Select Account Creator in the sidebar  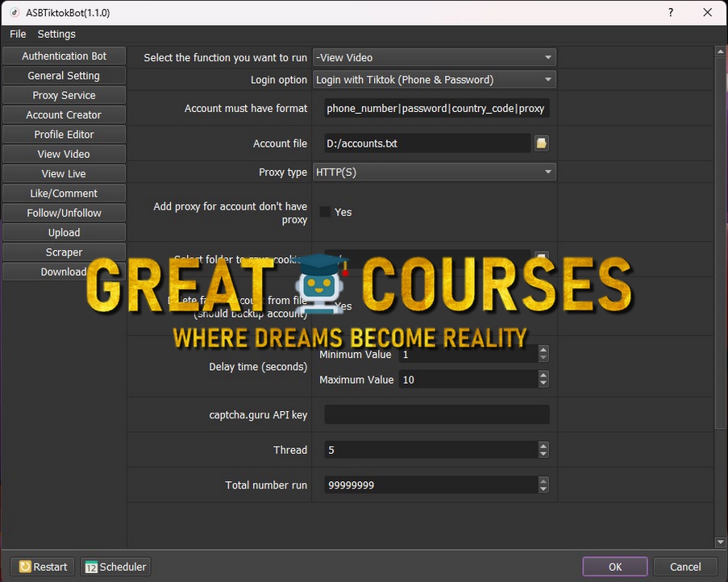[x=64, y=114]
